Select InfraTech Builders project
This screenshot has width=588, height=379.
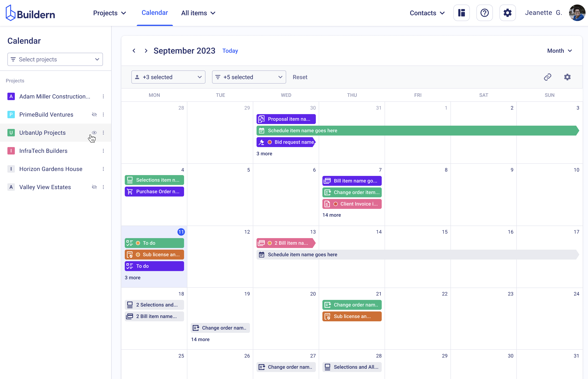pyautogui.click(x=43, y=151)
